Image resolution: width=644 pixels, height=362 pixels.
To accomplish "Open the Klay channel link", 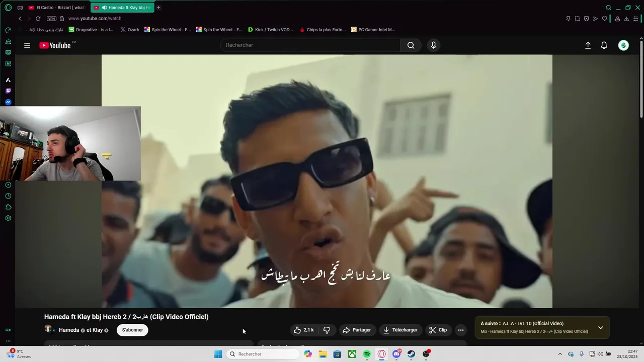I will (x=98, y=330).
